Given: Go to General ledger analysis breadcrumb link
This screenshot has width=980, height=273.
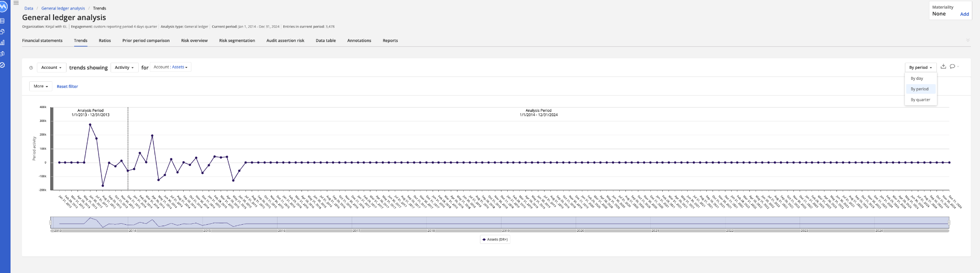Looking at the screenshot, I should pos(63,8).
